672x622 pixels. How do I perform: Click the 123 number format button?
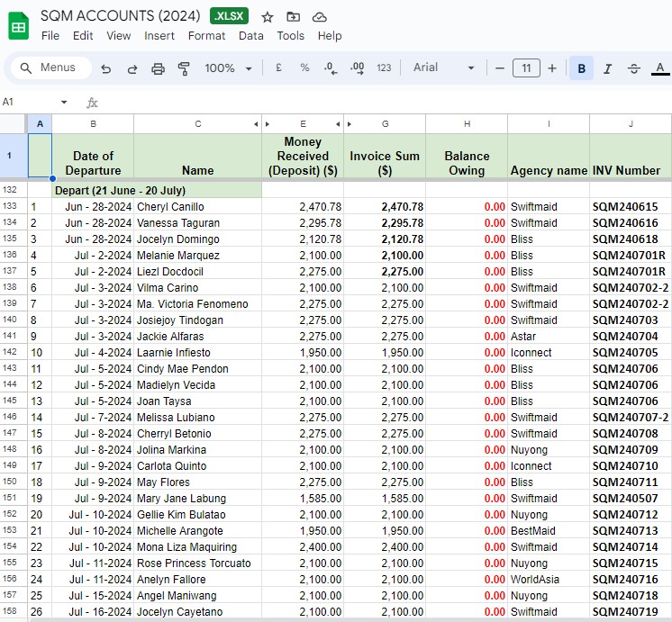point(384,68)
